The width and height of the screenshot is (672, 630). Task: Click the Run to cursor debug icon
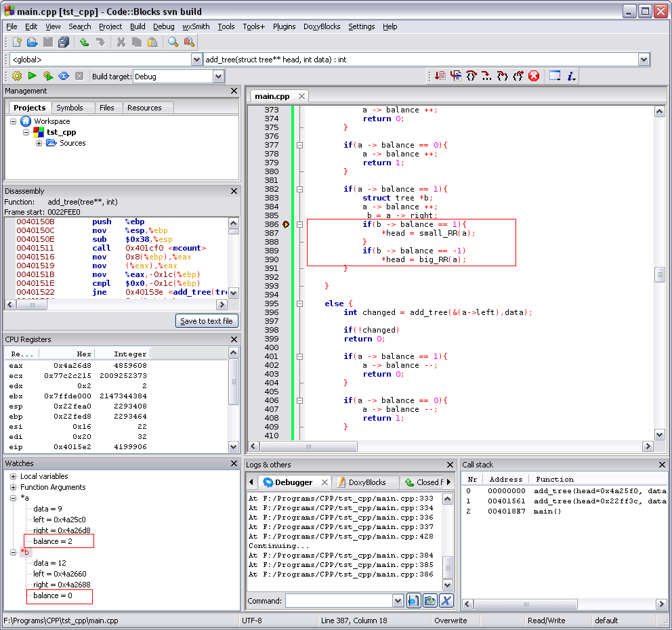[x=456, y=76]
